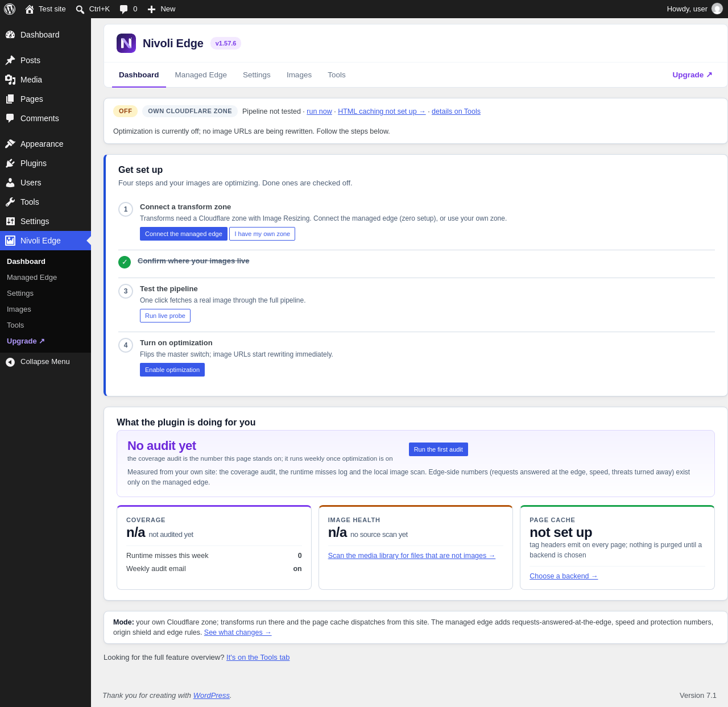Open the Test site home icon

tap(30, 9)
